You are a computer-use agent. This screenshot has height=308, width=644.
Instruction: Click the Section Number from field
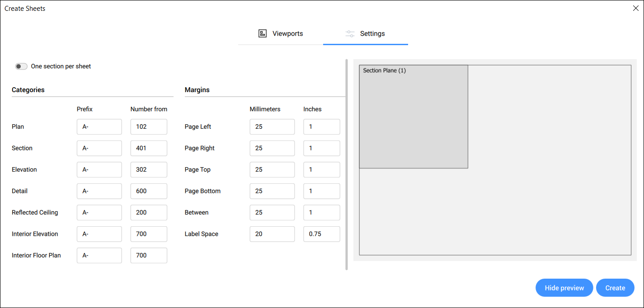[149, 148]
